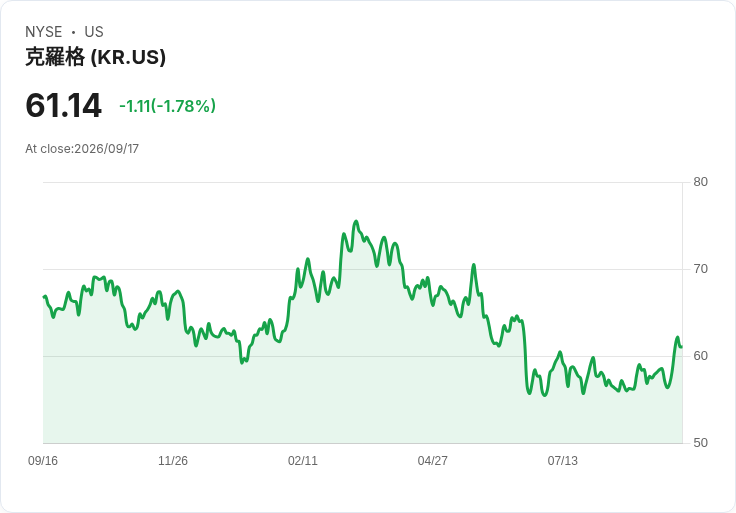Click the 80 price axis label
The height and width of the screenshot is (513, 736).
700,182
